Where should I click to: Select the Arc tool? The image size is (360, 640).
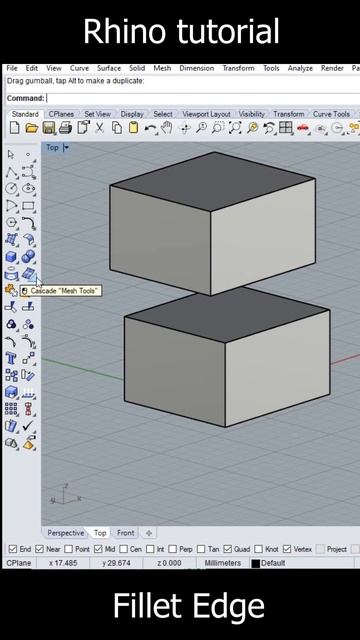11,206
